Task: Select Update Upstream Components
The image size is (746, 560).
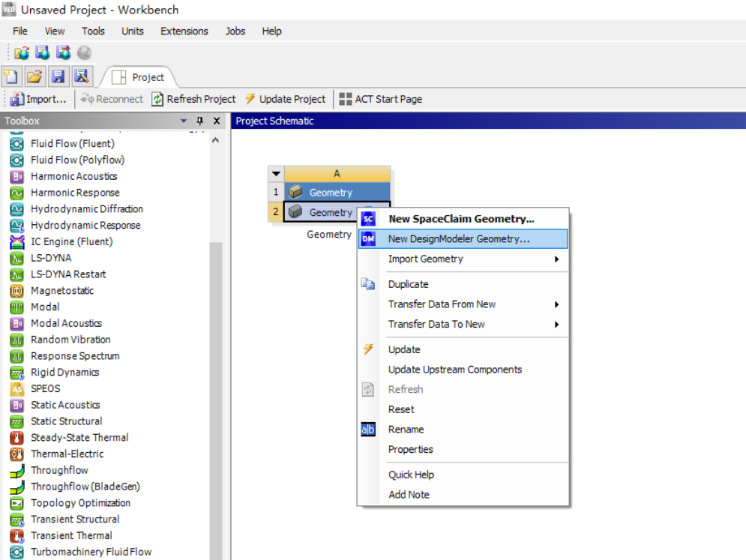Action: tap(463, 369)
